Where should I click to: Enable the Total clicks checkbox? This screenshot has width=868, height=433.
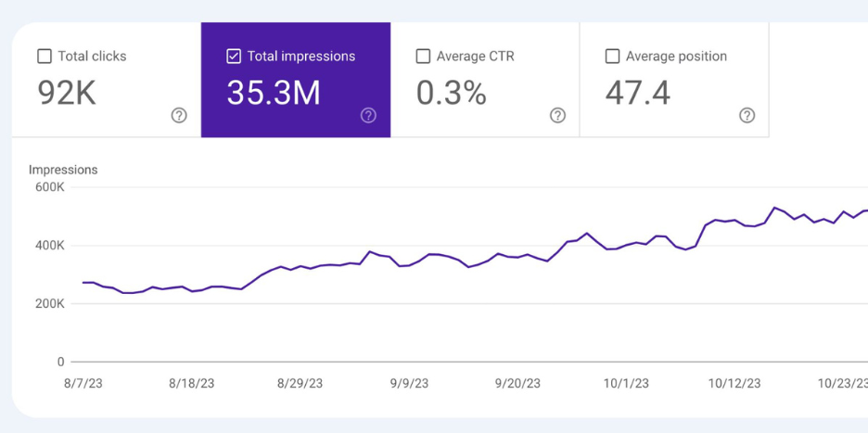(45, 57)
